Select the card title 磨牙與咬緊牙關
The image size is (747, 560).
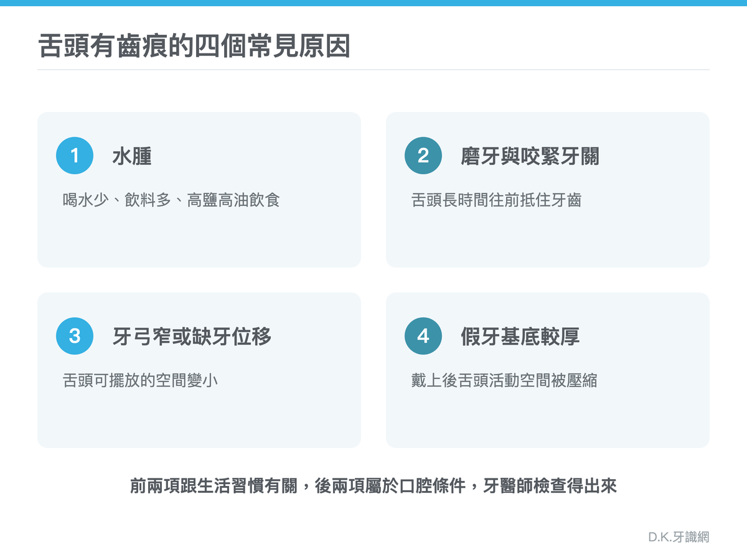coord(530,156)
